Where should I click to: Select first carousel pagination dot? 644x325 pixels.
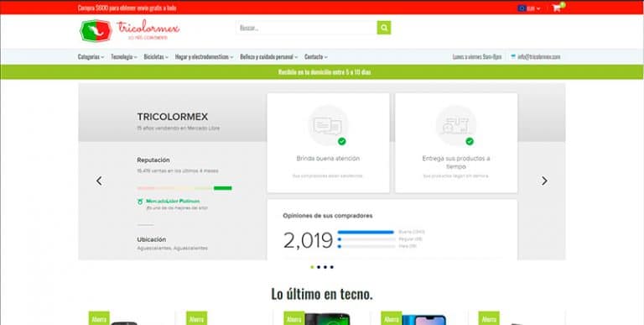coord(312,267)
